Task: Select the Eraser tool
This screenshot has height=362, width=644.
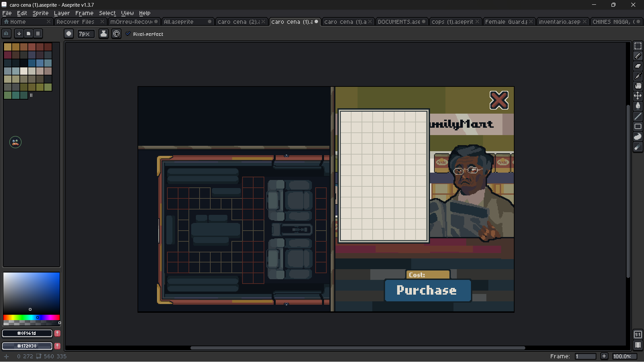Action: tap(638, 66)
